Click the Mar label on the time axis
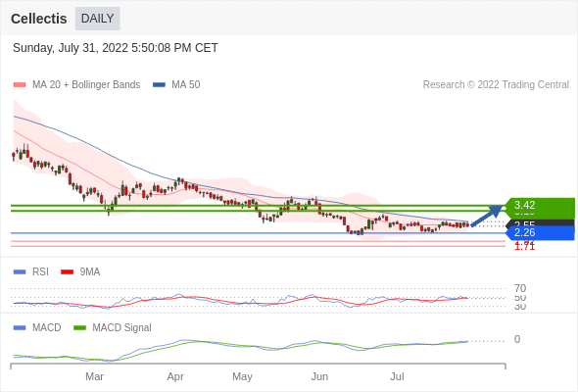 [x=94, y=376]
